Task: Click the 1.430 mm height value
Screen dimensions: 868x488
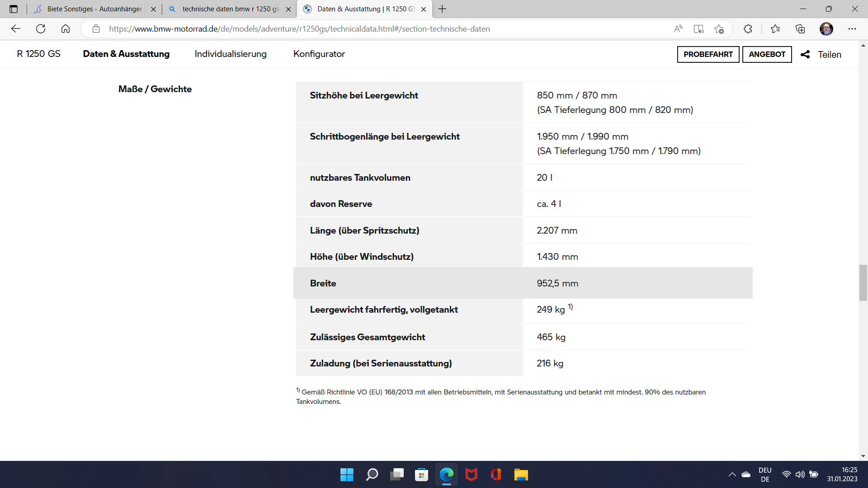Action: tap(557, 257)
